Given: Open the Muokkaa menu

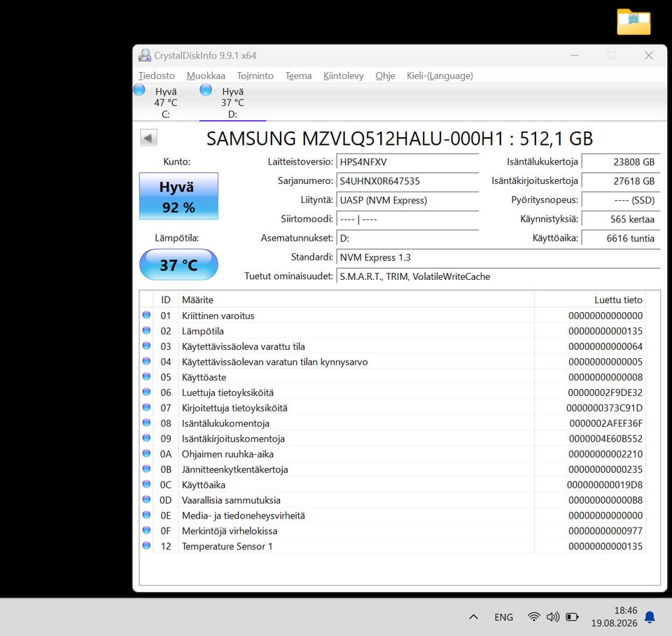Looking at the screenshot, I should point(206,76).
